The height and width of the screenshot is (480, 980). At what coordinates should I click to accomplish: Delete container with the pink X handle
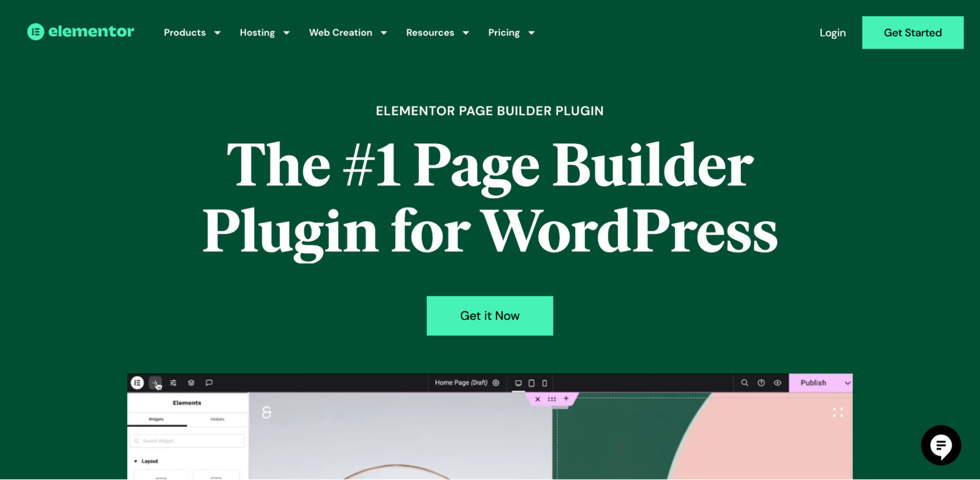tap(538, 399)
